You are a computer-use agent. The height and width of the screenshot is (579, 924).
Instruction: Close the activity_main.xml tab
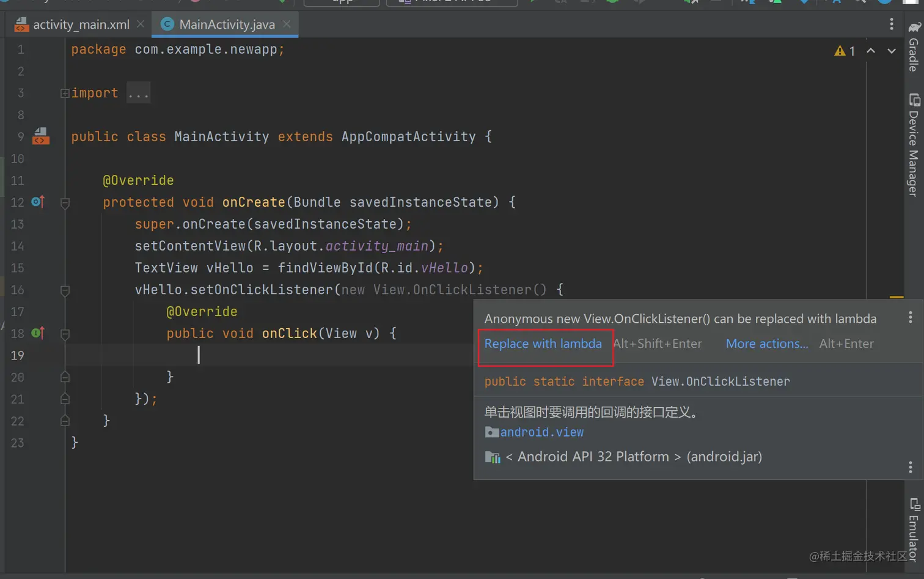point(141,24)
